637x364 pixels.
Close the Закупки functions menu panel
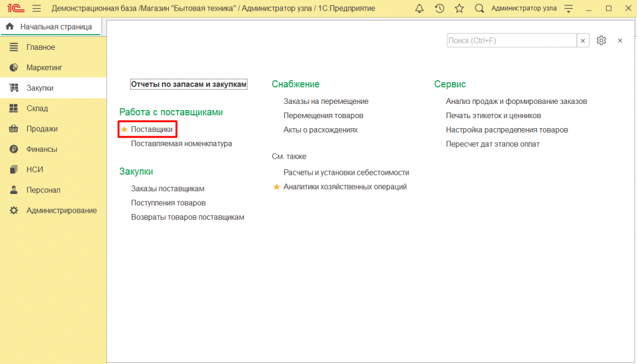(x=620, y=40)
